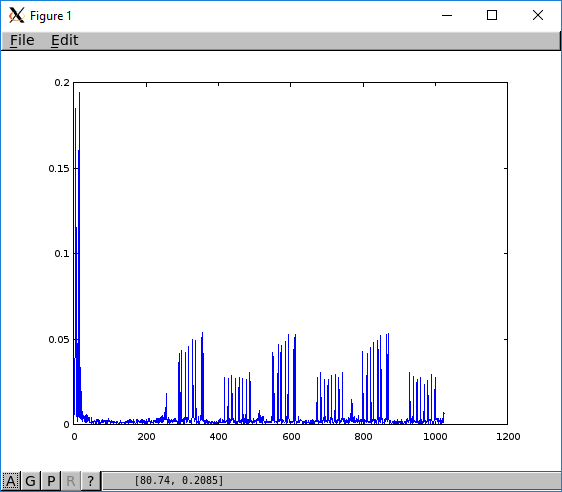
Task: Click the 1200 label on the x-axis
Action: click(x=508, y=436)
